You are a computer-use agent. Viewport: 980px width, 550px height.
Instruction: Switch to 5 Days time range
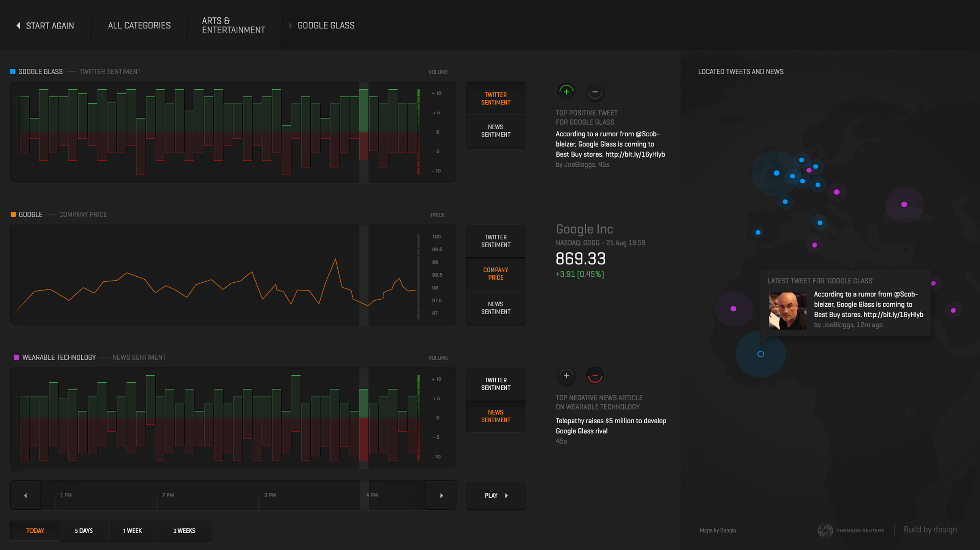click(x=84, y=531)
